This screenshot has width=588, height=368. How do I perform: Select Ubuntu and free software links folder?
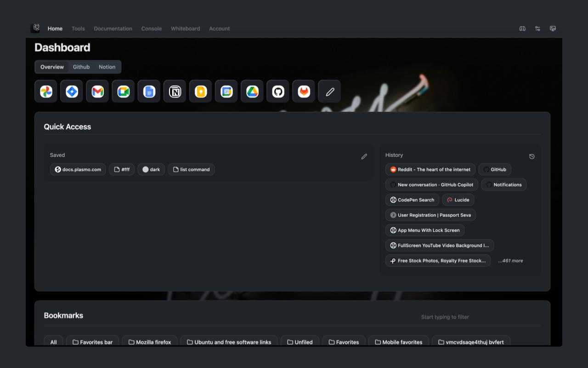(x=229, y=342)
